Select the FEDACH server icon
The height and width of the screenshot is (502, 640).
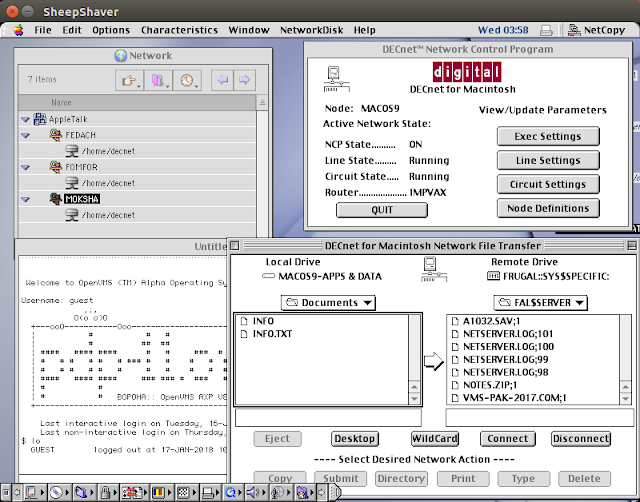pyautogui.click(x=56, y=135)
